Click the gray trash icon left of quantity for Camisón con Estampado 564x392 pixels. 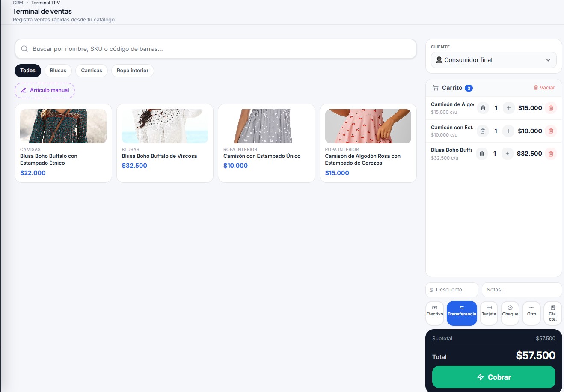[x=482, y=131]
